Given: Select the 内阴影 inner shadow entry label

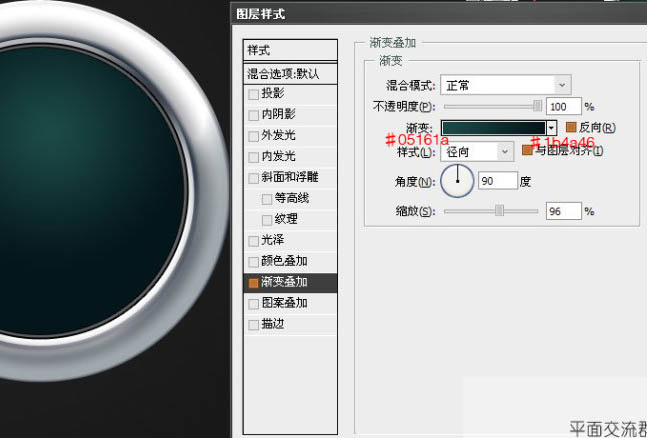Looking at the screenshot, I should click(x=279, y=114).
